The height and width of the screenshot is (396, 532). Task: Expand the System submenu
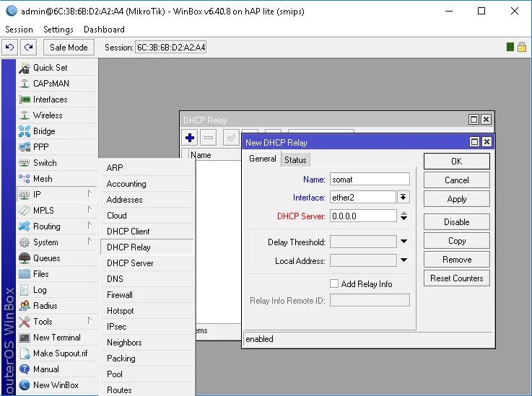(x=57, y=242)
